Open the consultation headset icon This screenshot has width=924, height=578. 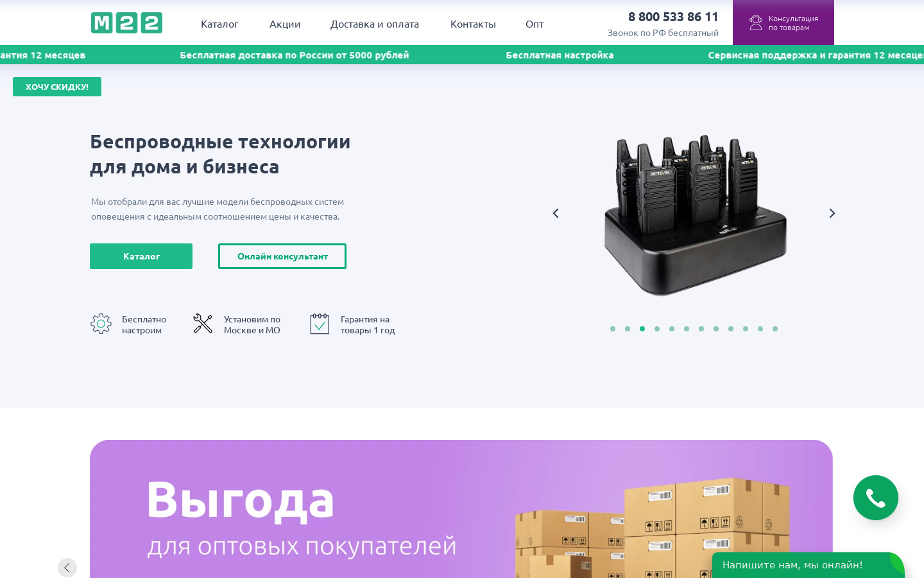click(756, 22)
